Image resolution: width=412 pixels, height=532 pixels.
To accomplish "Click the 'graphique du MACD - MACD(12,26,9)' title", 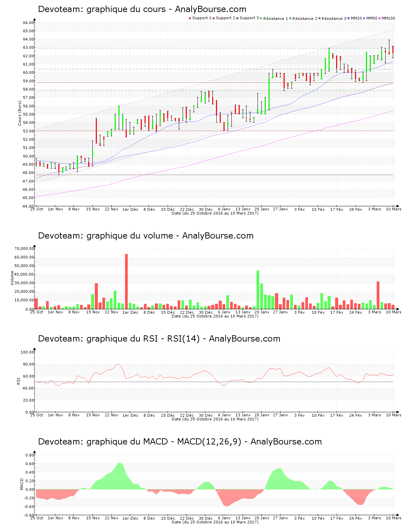I will pyautogui.click(x=180, y=442).
